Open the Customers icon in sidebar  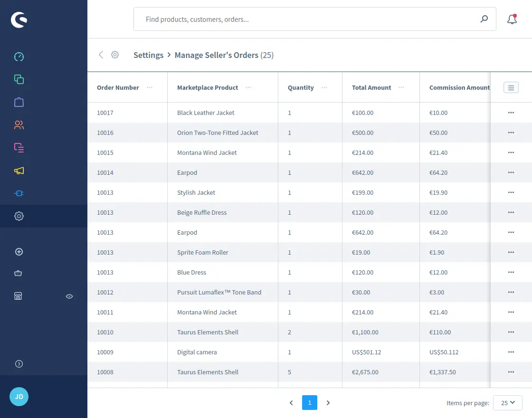point(19,125)
